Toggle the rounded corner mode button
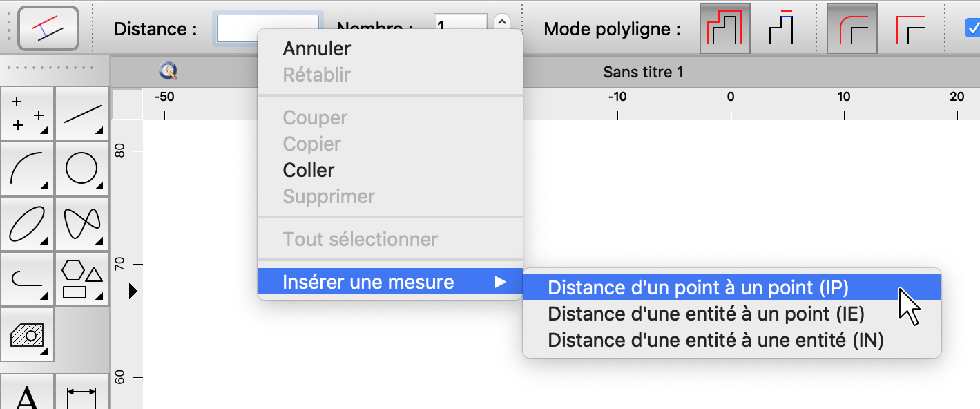980x409 pixels. [x=852, y=28]
